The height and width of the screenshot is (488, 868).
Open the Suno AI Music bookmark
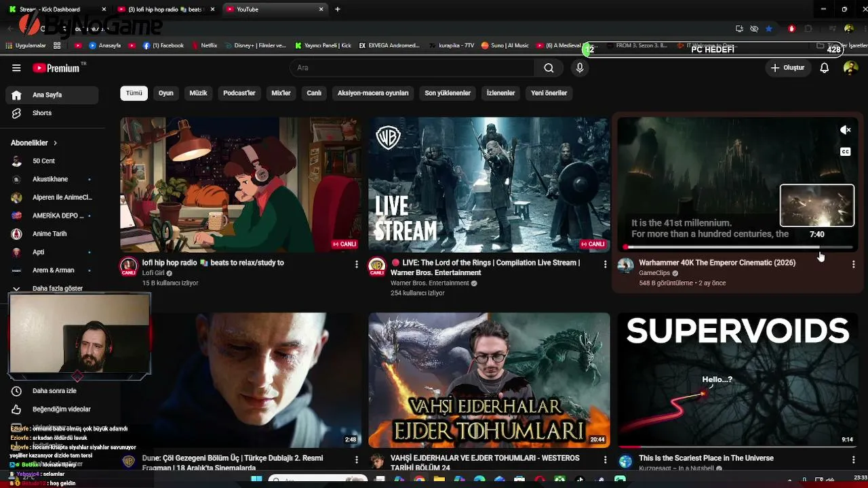505,46
